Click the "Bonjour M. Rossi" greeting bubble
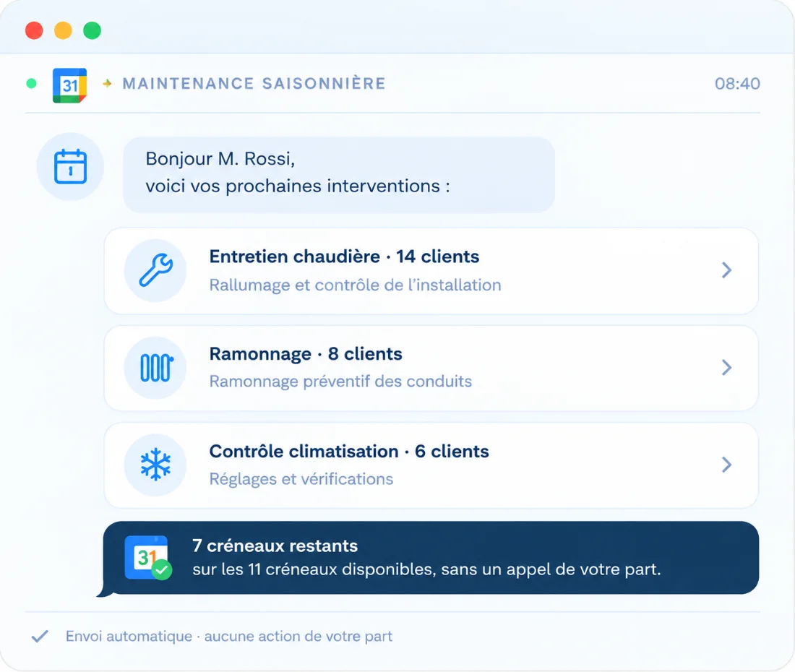Screen dimensions: 795x672 [339, 174]
